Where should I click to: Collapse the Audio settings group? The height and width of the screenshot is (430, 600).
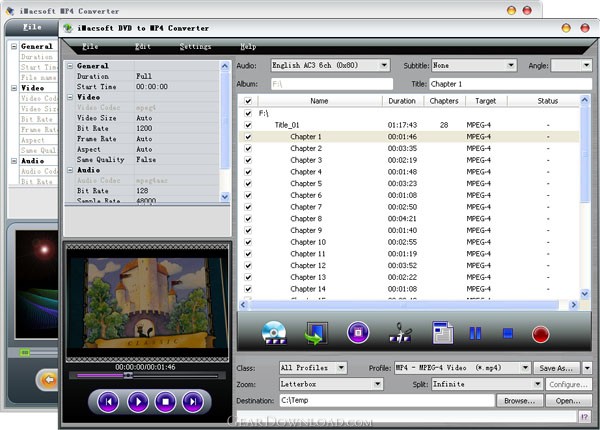70,170
